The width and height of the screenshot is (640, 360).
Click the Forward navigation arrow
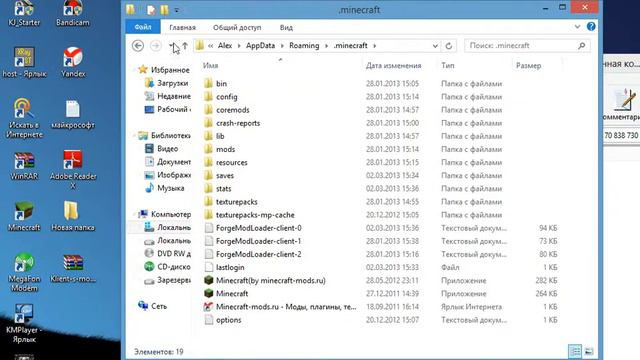(x=156, y=46)
